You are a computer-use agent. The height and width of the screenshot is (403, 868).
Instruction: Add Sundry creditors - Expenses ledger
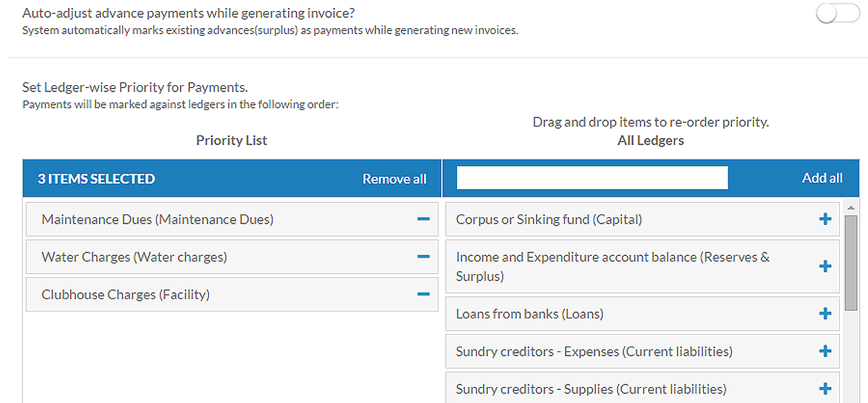pyautogui.click(x=825, y=351)
